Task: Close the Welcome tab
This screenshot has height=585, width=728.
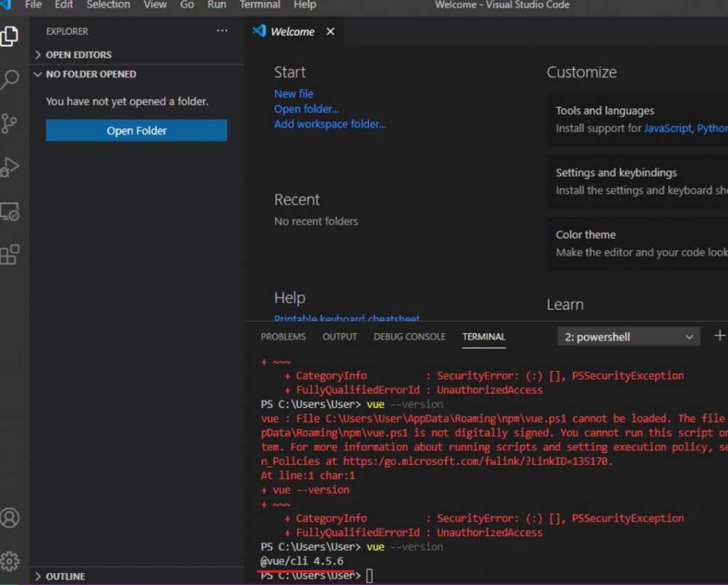Action: tap(330, 31)
